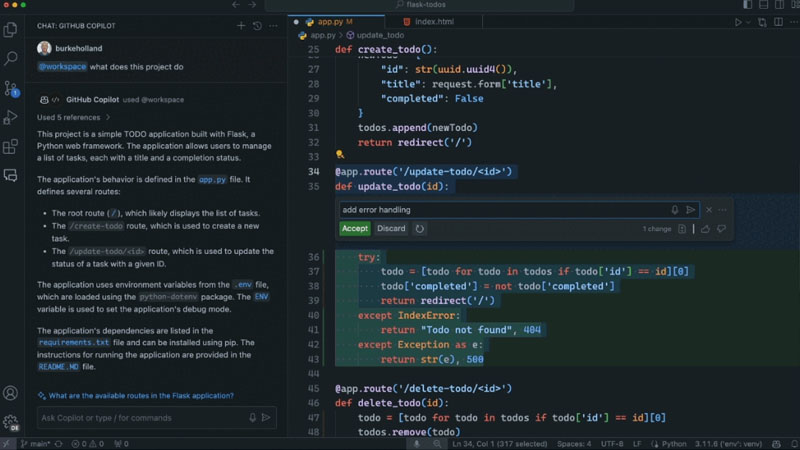Close the inline chat widget
The image size is (800, 450).
(709, 210)
